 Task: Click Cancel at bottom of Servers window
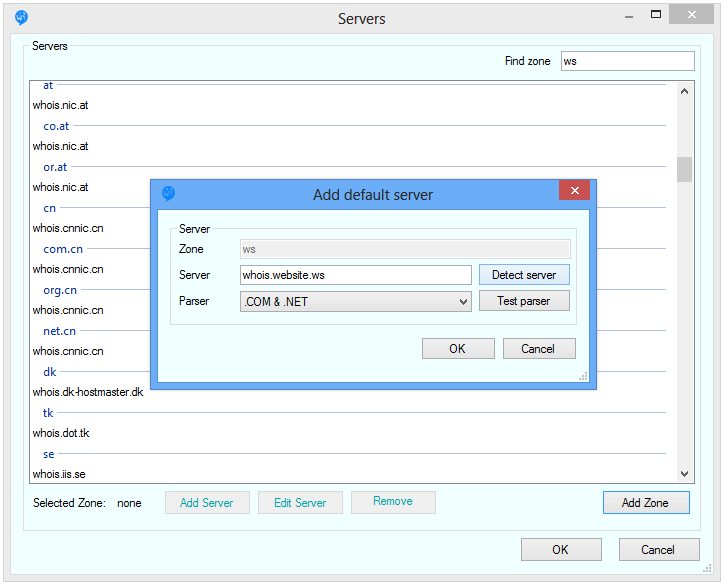coord(659,549)
